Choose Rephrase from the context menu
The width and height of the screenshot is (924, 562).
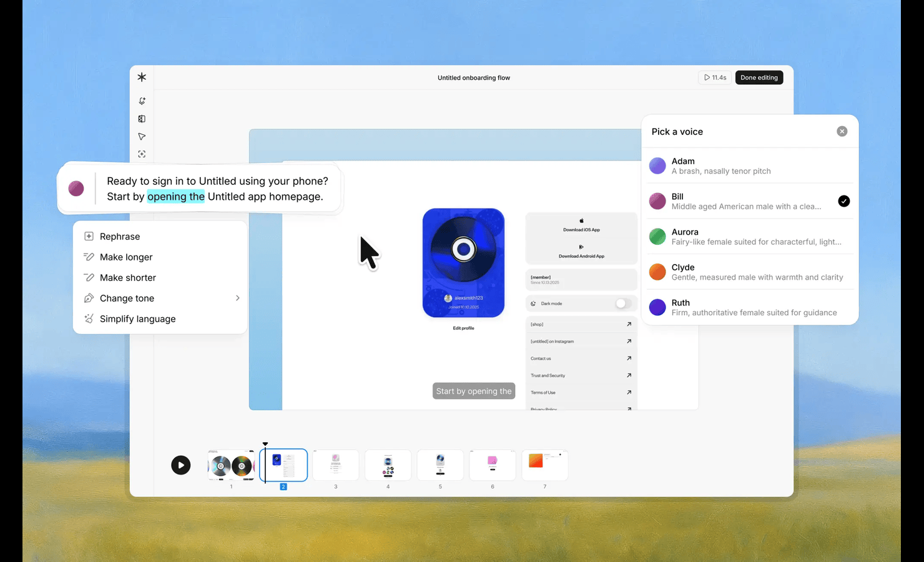[x=120, y=237]
